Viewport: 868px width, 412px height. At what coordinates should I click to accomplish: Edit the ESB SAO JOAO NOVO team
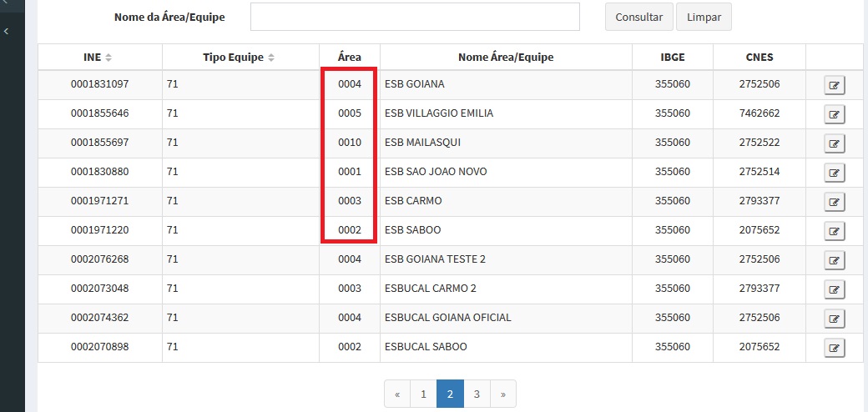point(834,173)
